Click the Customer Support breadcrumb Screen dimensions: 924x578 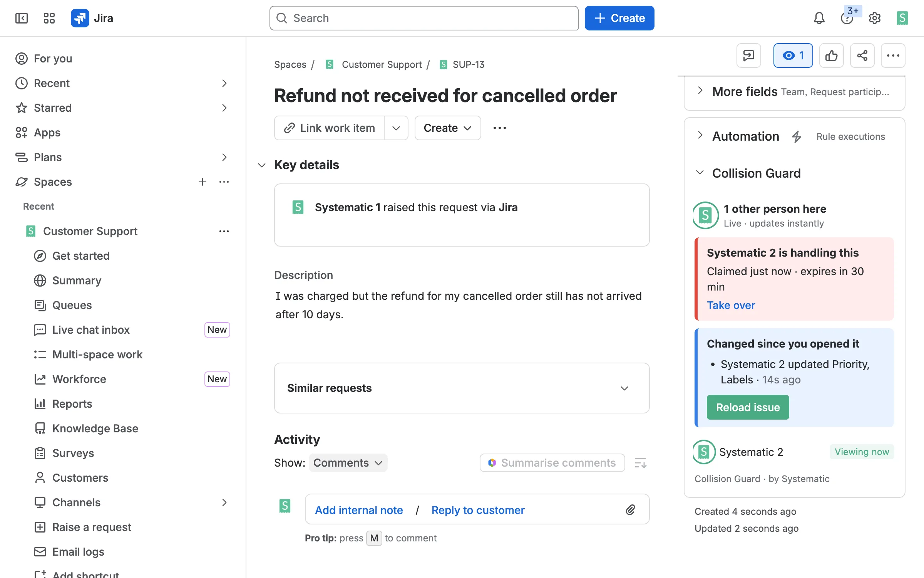point(382,64)
